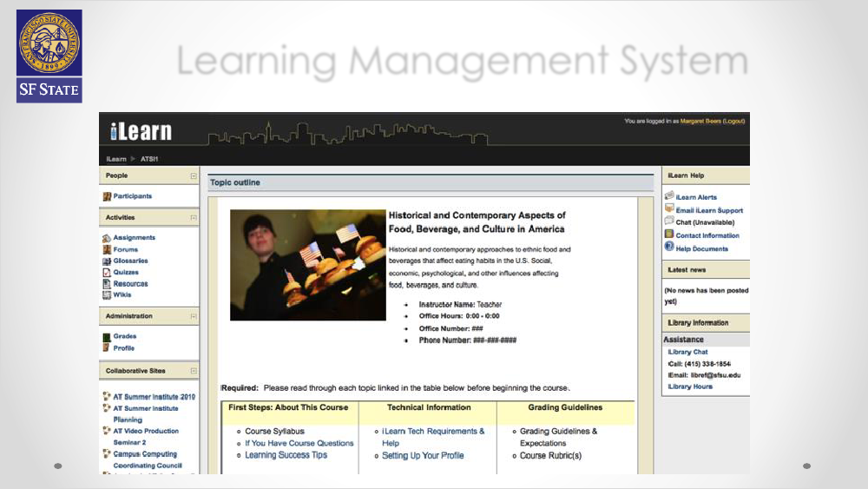The height and width of the screenshot is (489, 868).
Task: Click the Wikis icon
Action: point(107,295)
